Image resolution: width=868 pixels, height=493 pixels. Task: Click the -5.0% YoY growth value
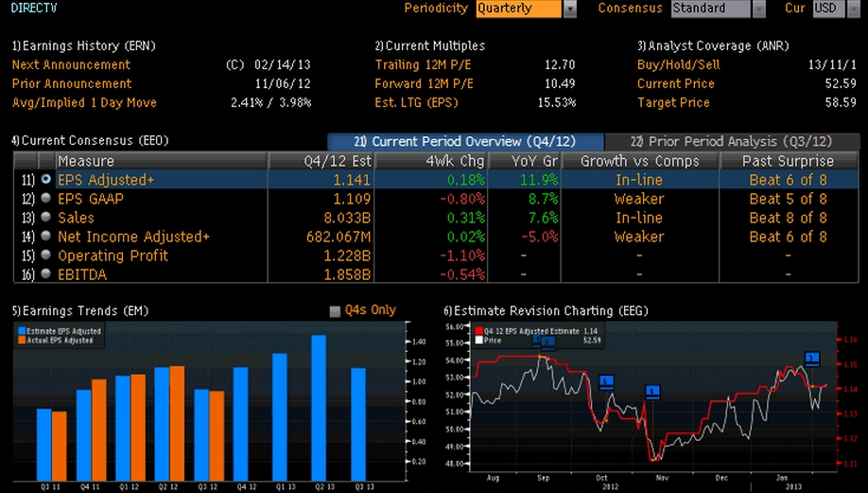540,236
